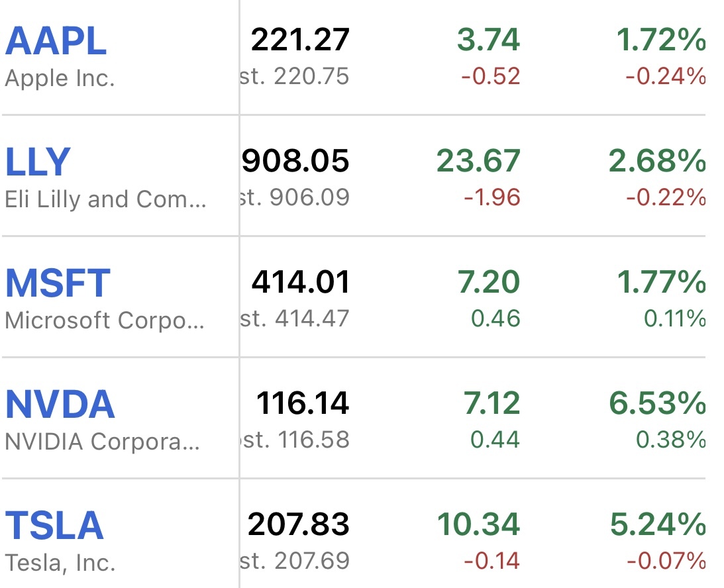The image size is (724, 588).
Task: Click the Apple Inc. company name
Action: click(x=60, y=78)
